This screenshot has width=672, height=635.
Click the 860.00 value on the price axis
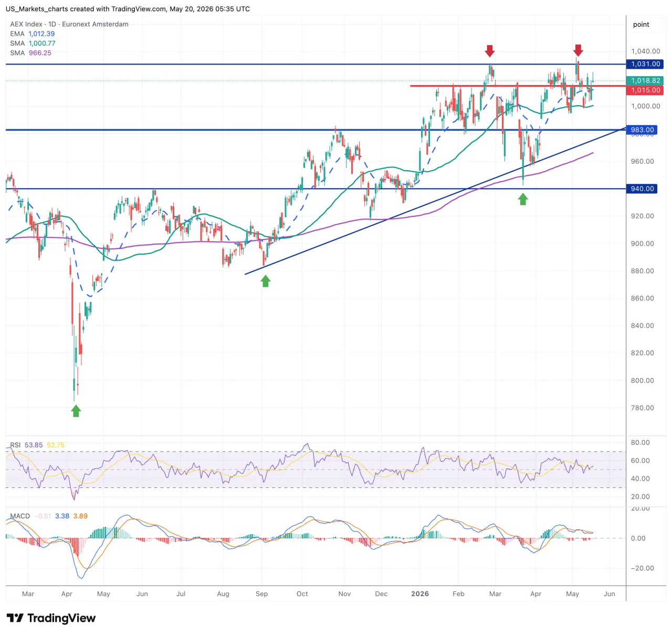[642, 298]
